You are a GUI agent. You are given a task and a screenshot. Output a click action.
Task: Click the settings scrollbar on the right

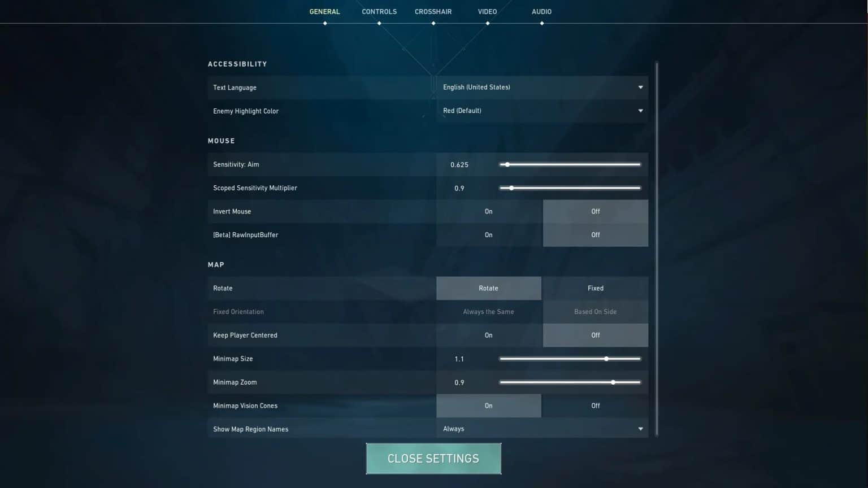click(656, 249)
